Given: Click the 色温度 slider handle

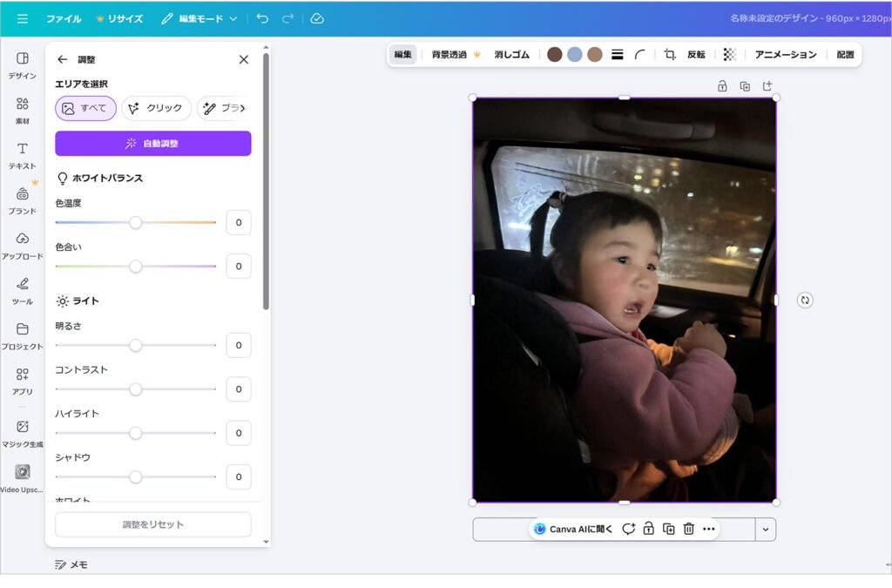Looking at the screenshot, I should 136,222.
